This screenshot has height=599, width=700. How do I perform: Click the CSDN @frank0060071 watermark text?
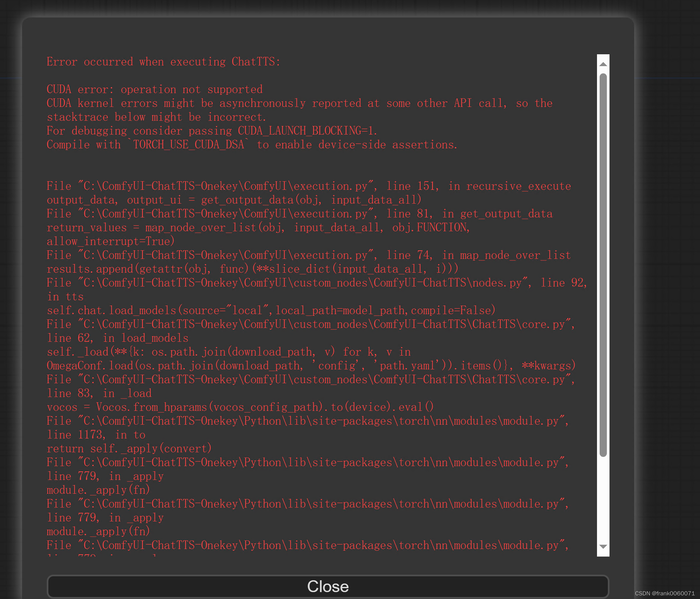click(664, 593)
